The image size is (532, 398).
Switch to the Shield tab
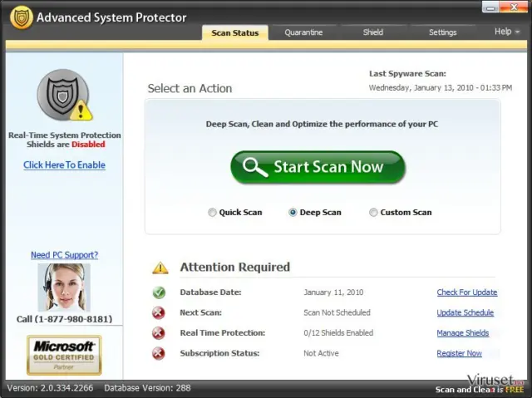click(x=373, y=32)
